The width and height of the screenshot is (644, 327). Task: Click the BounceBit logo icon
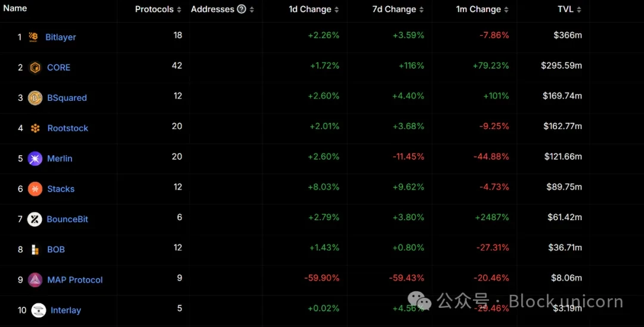35,220
